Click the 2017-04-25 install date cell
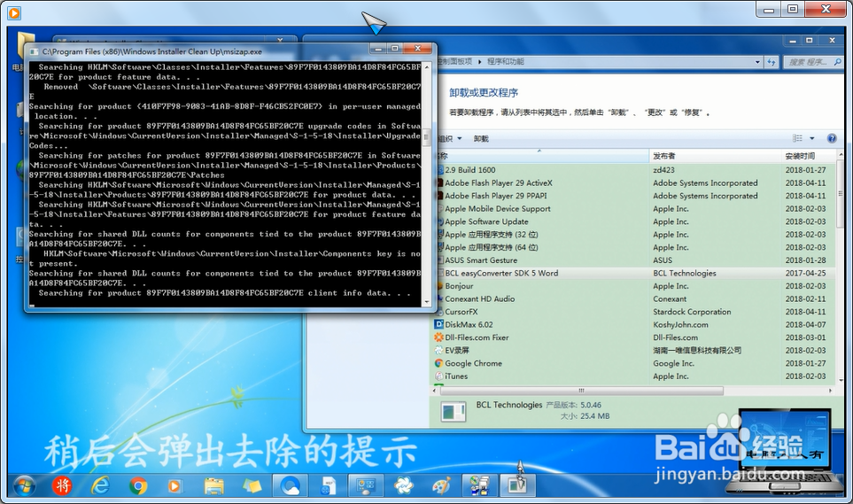853x504 pixels. pyautogui.click(x=805, y=273)
